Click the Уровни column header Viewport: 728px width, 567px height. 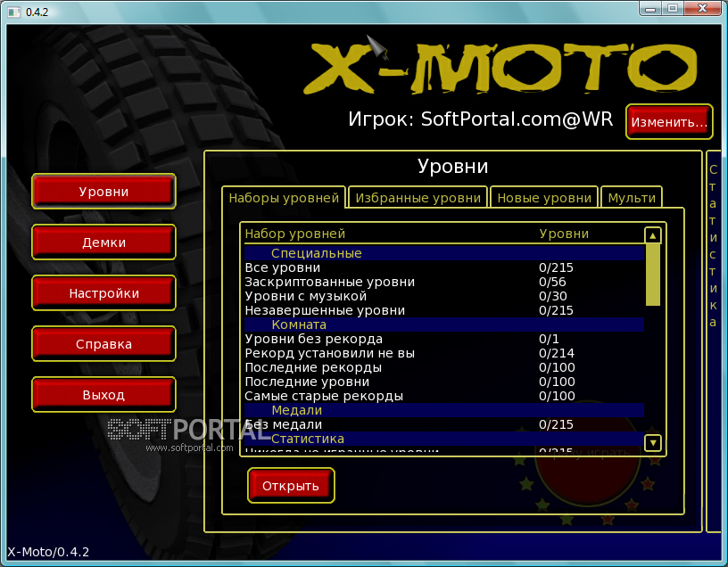564,234
